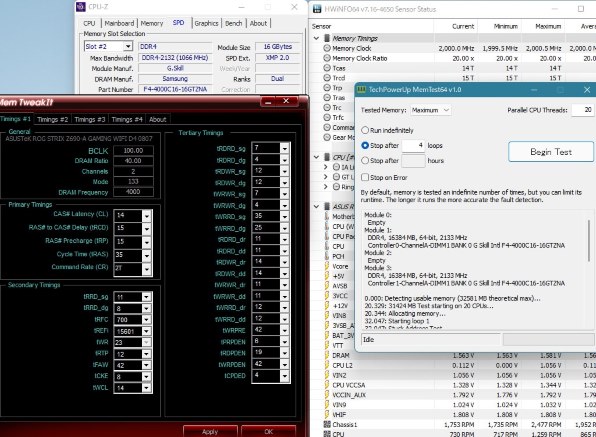Open the tWRPRE value dropdown
Screen dimensions: 596x437
[285, 330]
